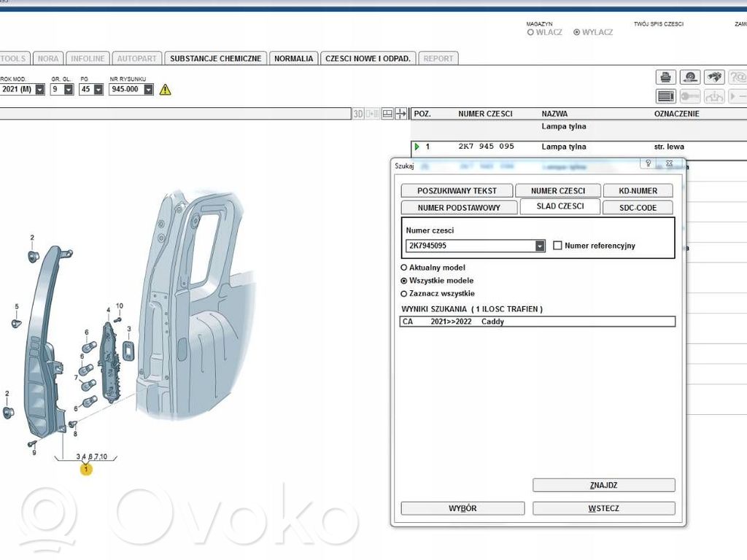Click the green arrow on row 1
This screenshot has width=747, height=560.
pos(417,147)
